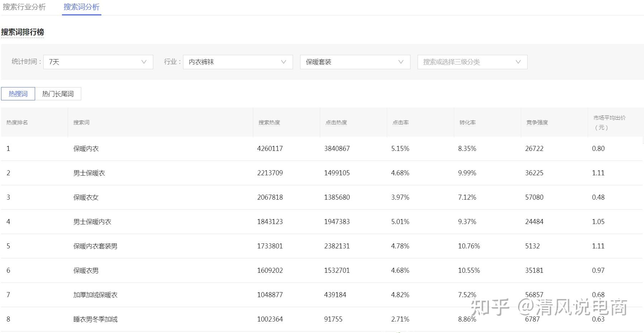Click chevron arrow in 三级分类 selector
This screenshot has height=333, width=644.
[518, 62]
